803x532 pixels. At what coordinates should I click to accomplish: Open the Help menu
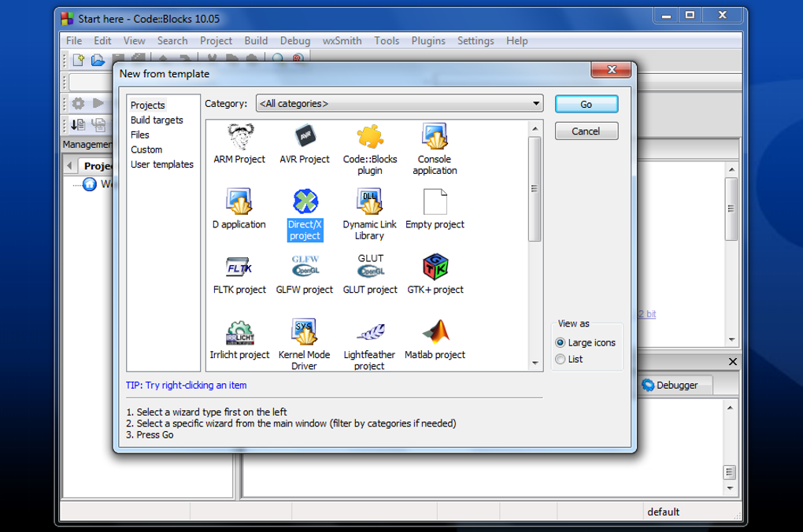(516, 40)
